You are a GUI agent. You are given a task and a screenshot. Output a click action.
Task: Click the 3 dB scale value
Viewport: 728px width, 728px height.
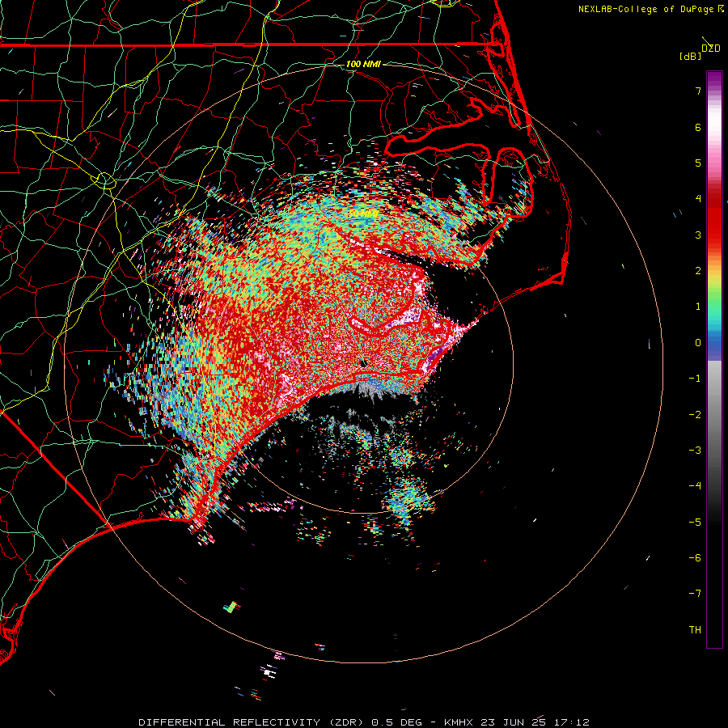click(x=698, y=235)
